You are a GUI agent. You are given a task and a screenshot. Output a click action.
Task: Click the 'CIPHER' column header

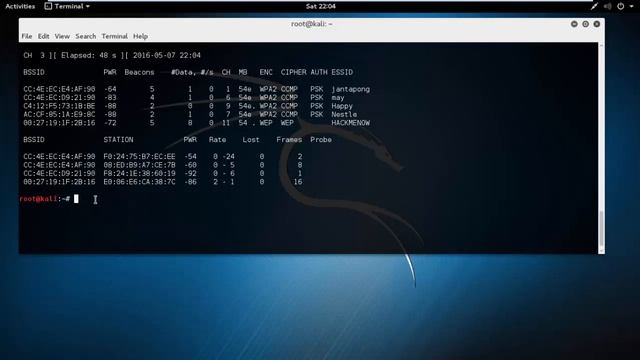click(x=293, y=72)
